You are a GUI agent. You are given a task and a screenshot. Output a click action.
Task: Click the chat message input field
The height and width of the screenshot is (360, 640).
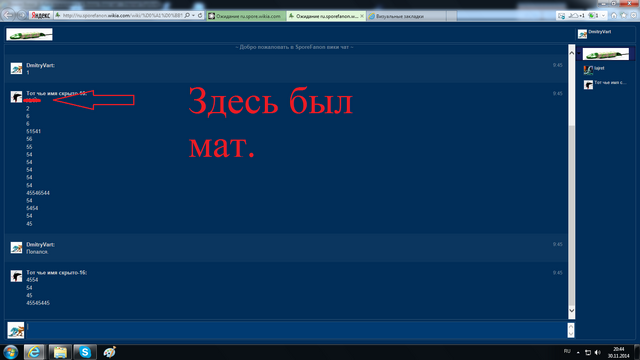pyautogui.click(x=296, y=330)
